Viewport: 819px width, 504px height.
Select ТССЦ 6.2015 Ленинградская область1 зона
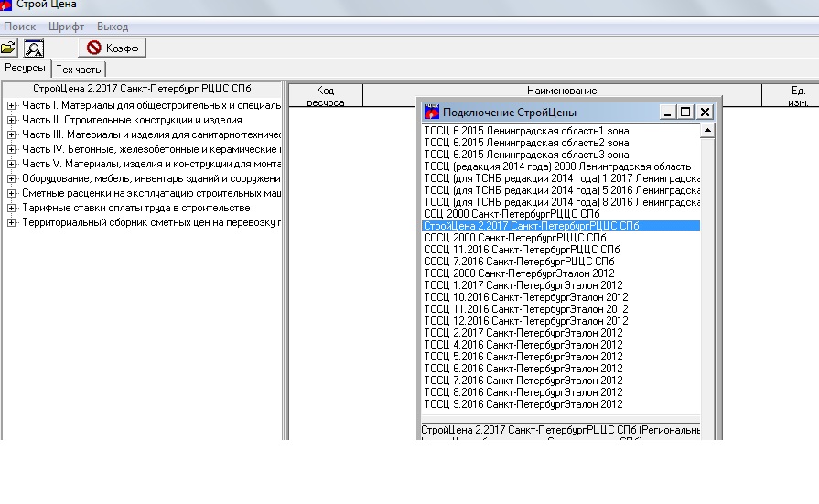click(x=560, y=131)
